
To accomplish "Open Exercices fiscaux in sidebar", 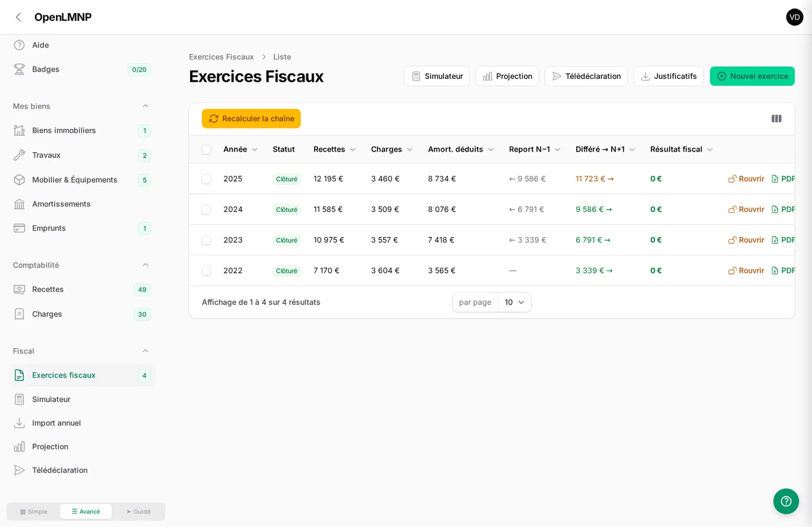I will pos(82,375).
